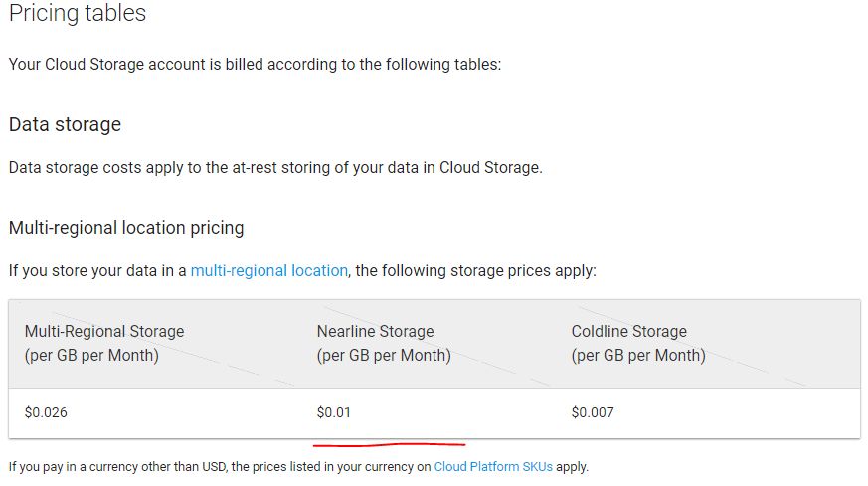
Task: Click the "If you store your data in a" text
Action: [x=97, y=270]
